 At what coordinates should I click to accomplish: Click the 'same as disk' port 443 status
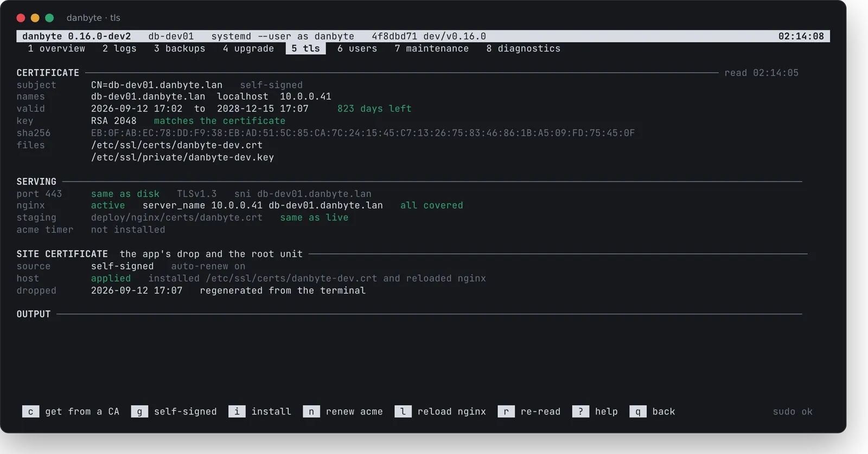125,194
